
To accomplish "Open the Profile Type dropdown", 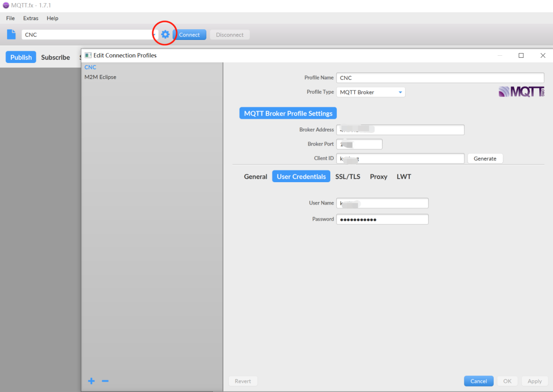I will pos(371,92).
